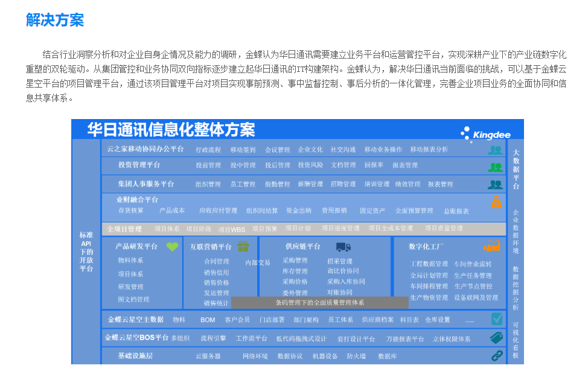Select 投前管理 in the investment row
The height and width of the screenshot is (374, 588).
coord(208,165)
